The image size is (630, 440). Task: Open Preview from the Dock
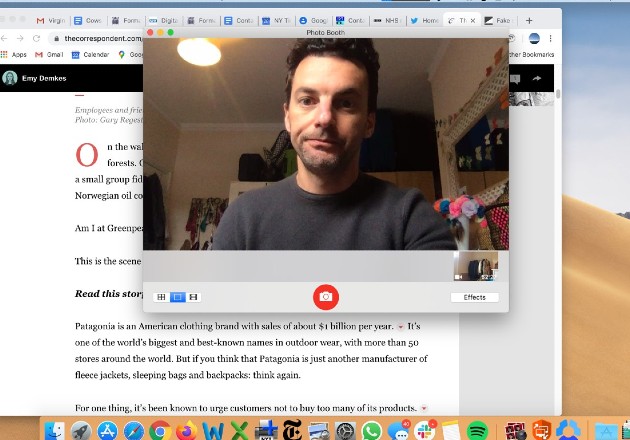[x=319, y=431]
